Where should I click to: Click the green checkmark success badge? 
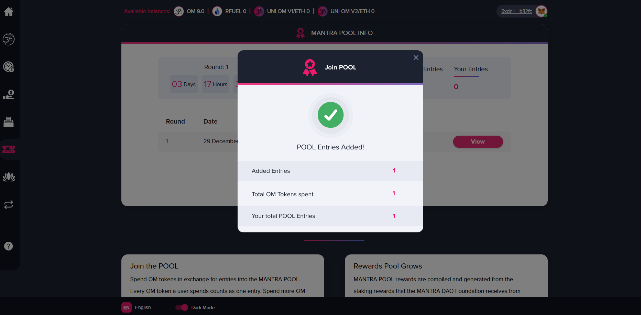(x=330, y=115)
